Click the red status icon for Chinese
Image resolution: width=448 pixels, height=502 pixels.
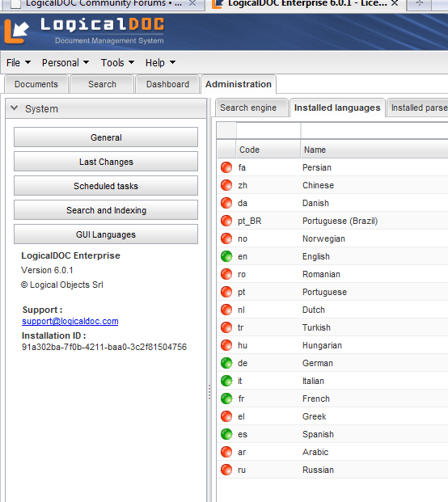pyautogui.click(x=226, y=185)
